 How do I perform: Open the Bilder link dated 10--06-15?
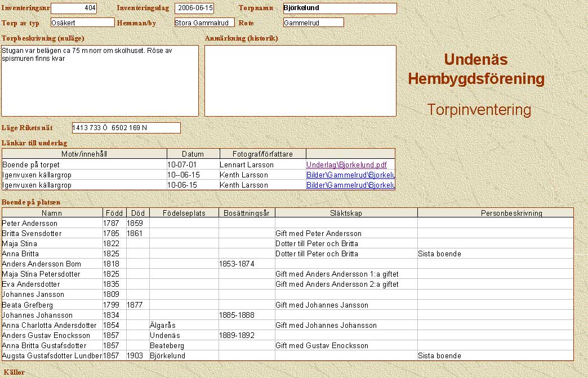click(350, 175)
